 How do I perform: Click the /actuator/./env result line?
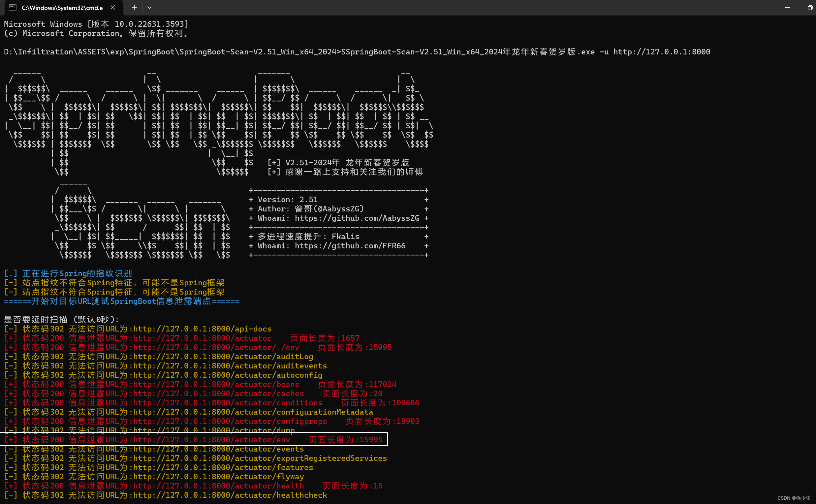pos(198,347)
